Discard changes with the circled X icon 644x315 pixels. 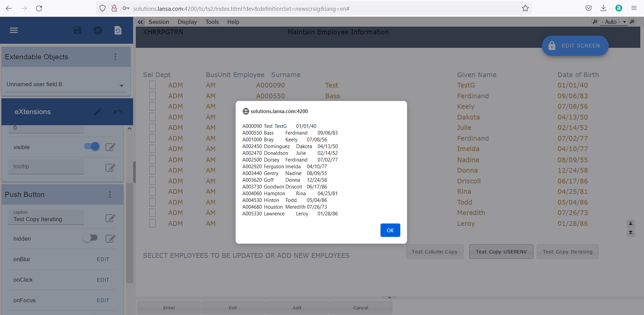pyautogui.click(x=98, y=30)
